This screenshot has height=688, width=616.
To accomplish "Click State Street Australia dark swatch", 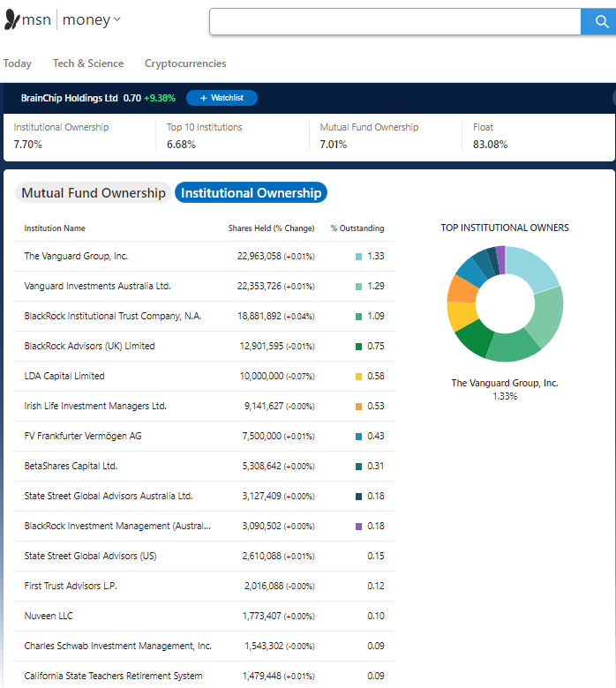I will pos(358,497).
